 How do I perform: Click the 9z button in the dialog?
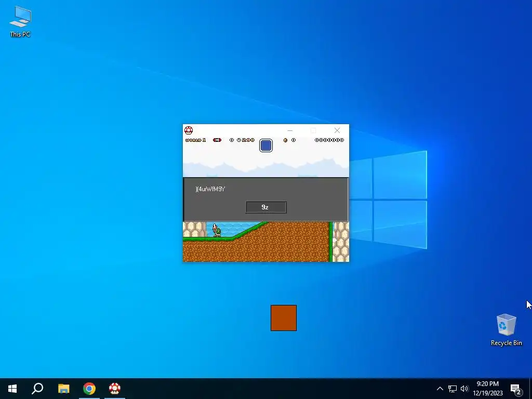[266, 207]
